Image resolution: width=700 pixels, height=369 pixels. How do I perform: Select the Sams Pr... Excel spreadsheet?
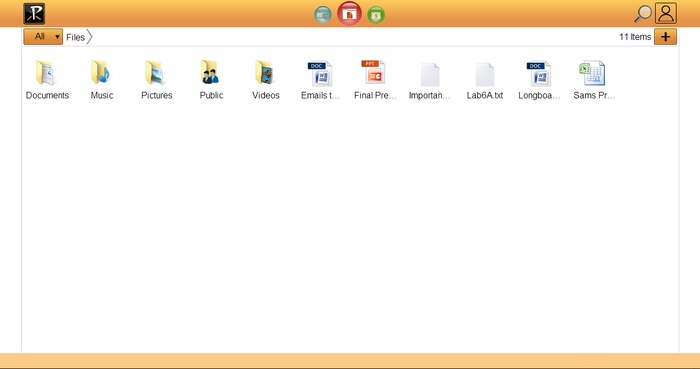(x=594, y=80)
